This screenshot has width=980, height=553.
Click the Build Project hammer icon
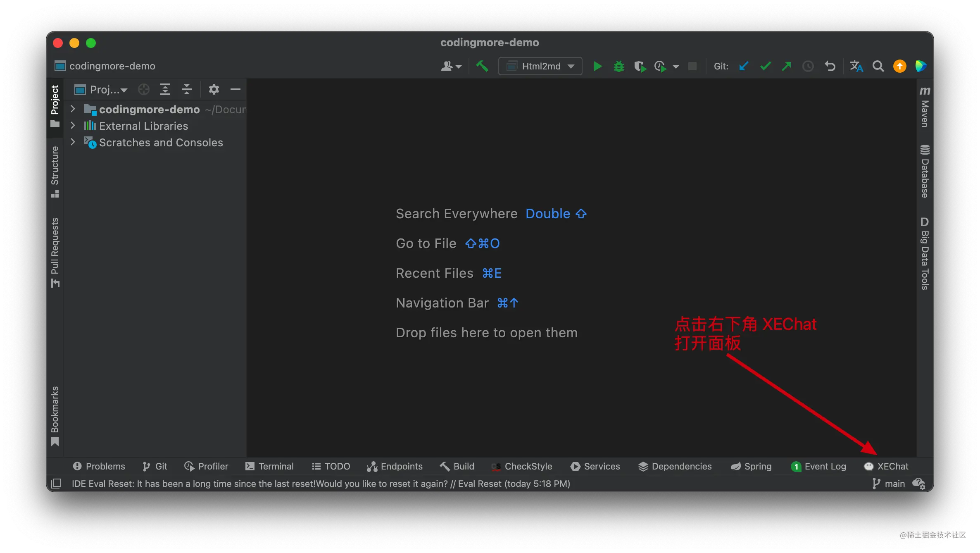482,66
